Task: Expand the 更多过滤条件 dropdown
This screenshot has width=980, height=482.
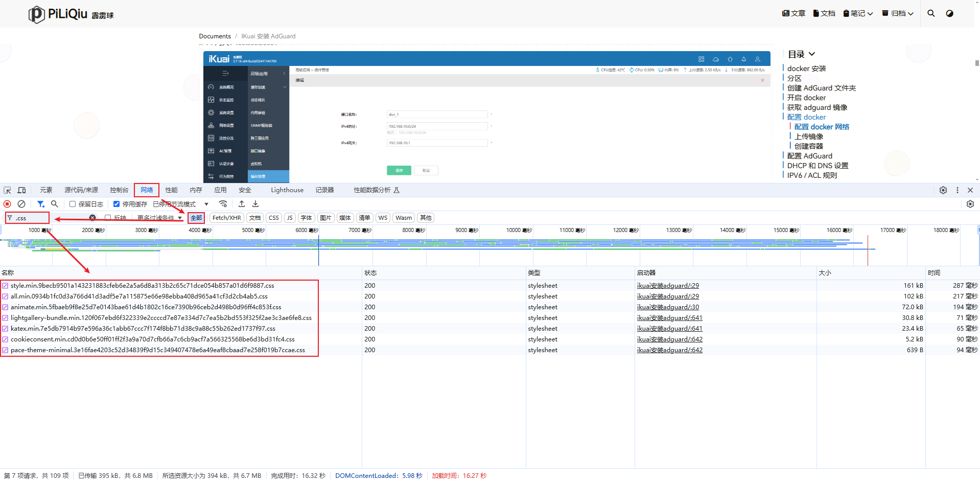Action: 159,218
